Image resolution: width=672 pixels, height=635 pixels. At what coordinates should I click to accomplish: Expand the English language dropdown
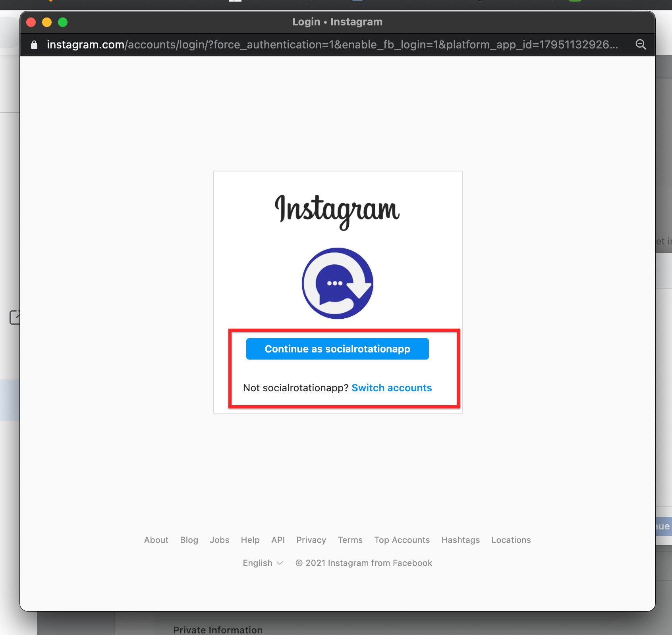263,563
